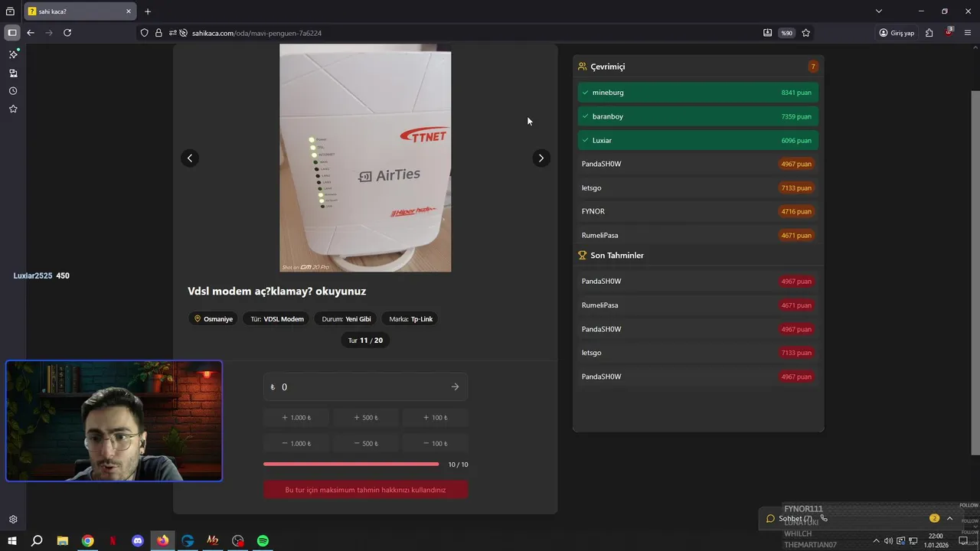Click the Giriş yap account button
Viewport: 980px width, 551px height.
click(897, 33)
